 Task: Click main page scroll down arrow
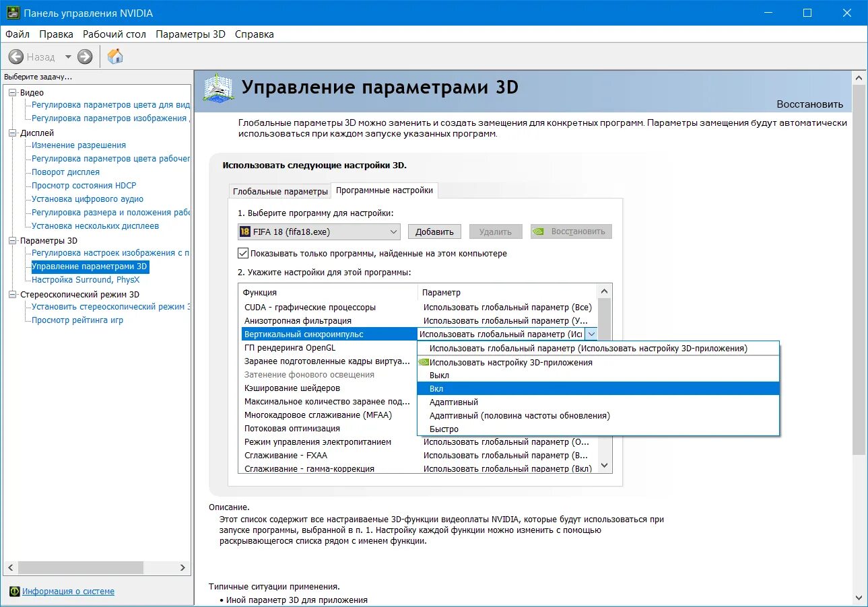[859, 597]
